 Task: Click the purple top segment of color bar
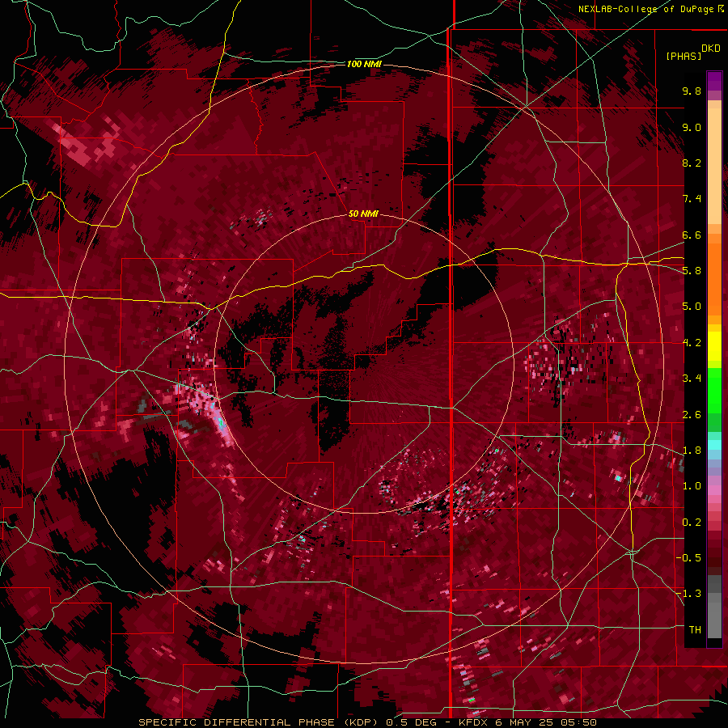(714, 81)
